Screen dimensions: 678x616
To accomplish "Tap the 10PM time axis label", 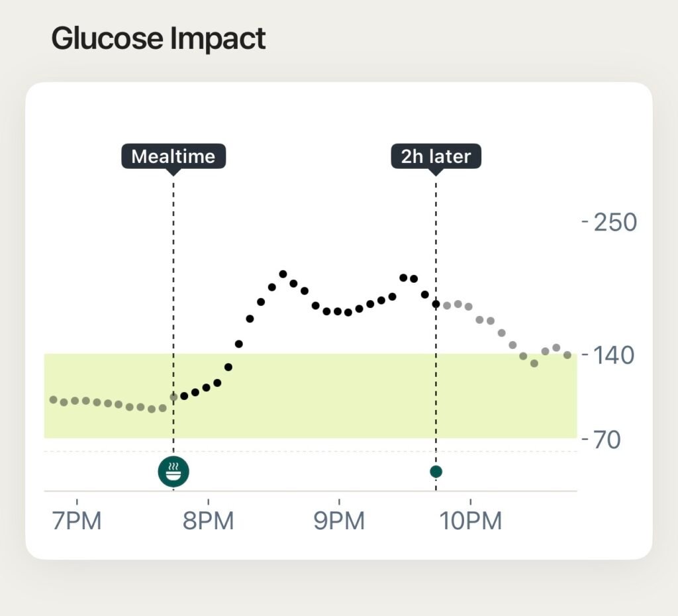I will tap(471, 521).
